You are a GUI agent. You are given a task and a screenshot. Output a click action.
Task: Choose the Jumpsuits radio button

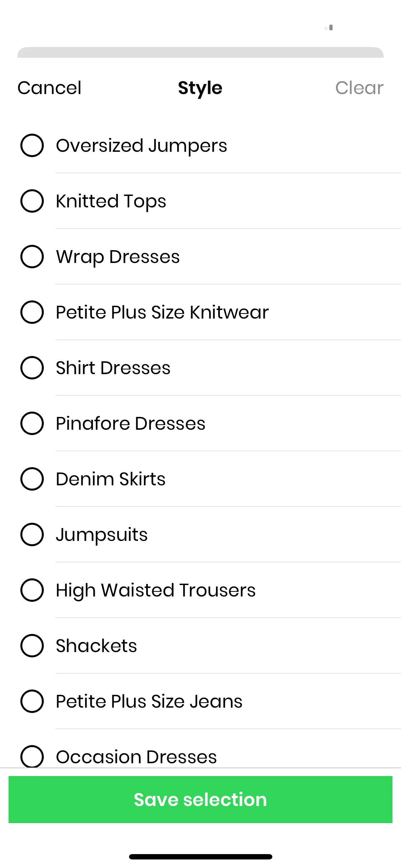click(x=32, y=534)
